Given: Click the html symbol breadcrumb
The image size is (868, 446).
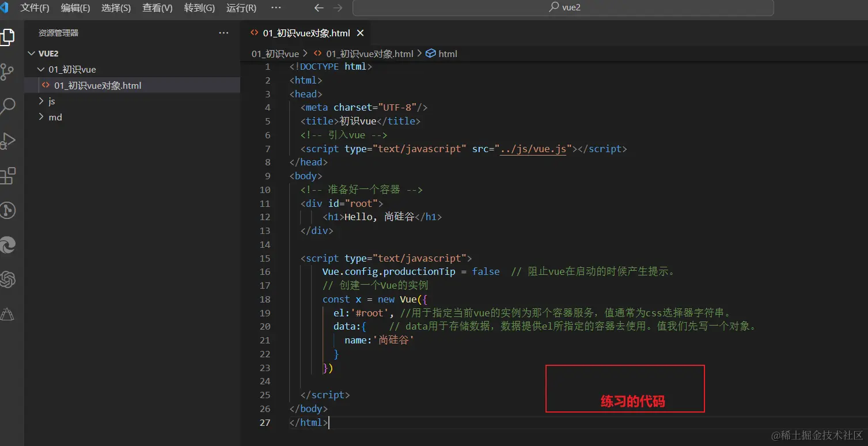Looking at the screenshot, I should pos(448,54).
